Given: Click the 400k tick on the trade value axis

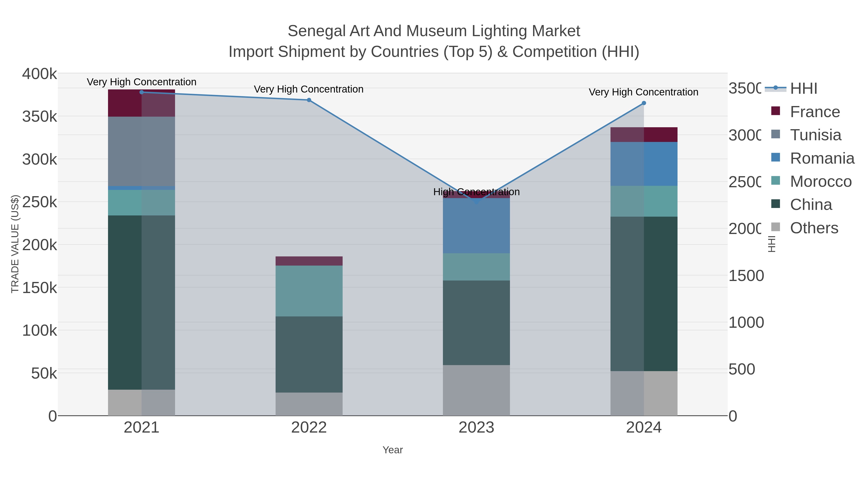Looking at the screenshot, I should (x=40, y=74).
